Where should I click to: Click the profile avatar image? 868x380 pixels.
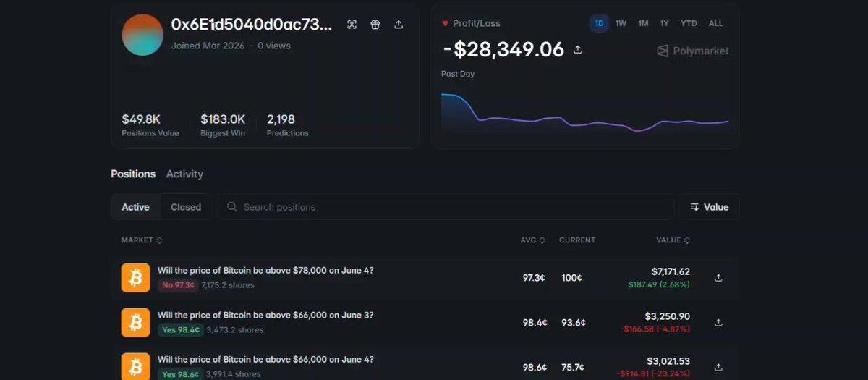[x=142, y=35]
